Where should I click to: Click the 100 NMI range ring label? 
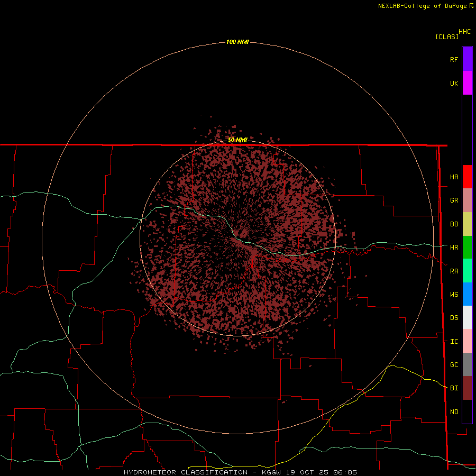[x=237, y=42]
